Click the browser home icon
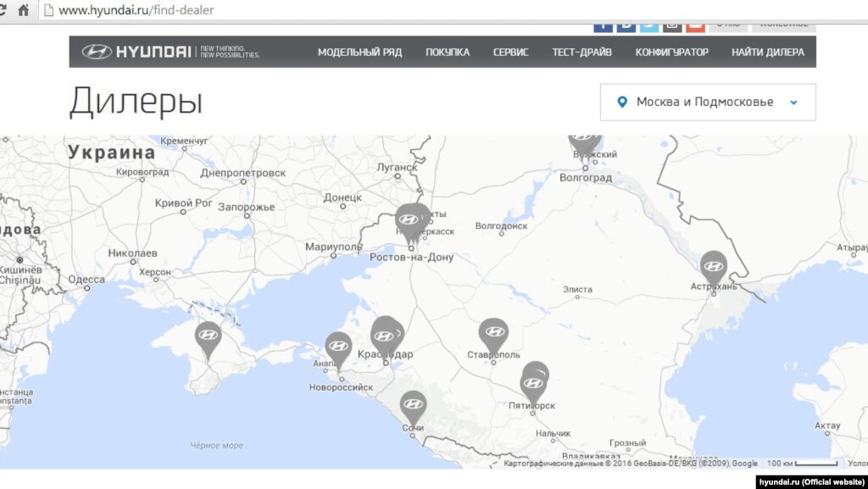Viewport: 868px width, 489px height. 23,10
